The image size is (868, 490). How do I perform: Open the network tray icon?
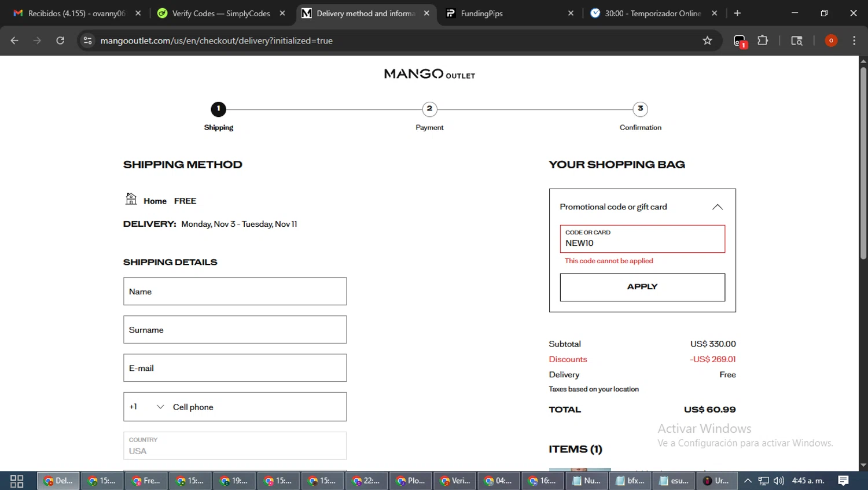(x=764, y=481)
